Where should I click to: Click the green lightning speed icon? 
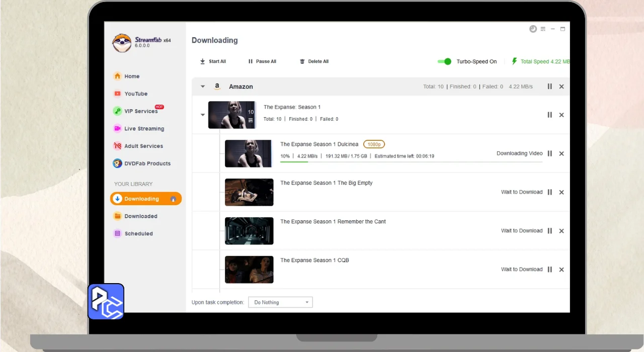tap(514, 61)
